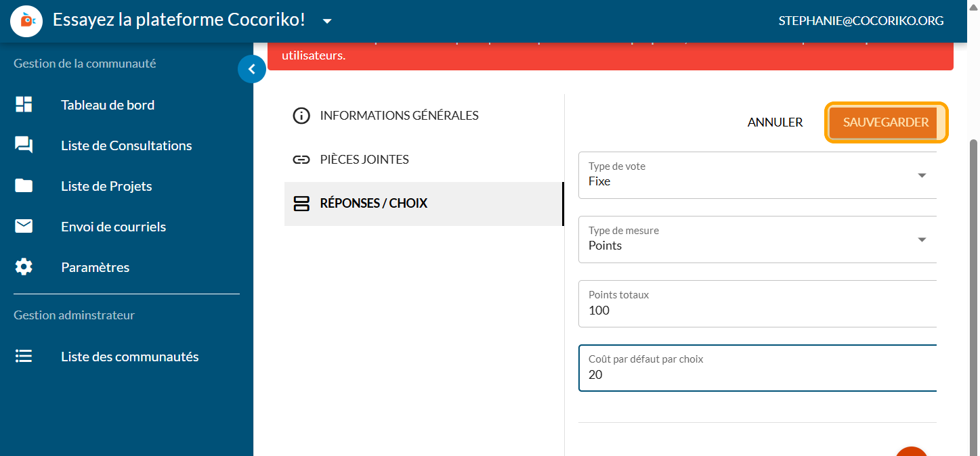980x456 pixels.
Task: Switch to the Pièces jointes tab
Action: (364, 160)
